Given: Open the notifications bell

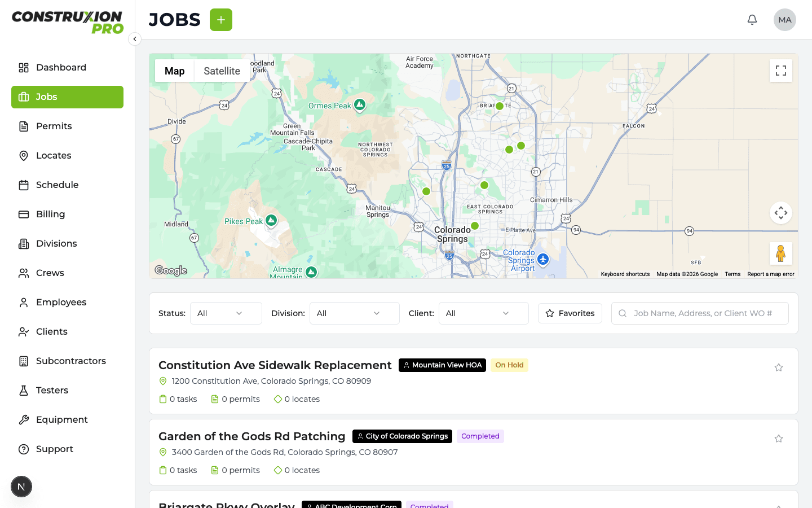Looking at the screenshot, I should [x=752, y=20].
